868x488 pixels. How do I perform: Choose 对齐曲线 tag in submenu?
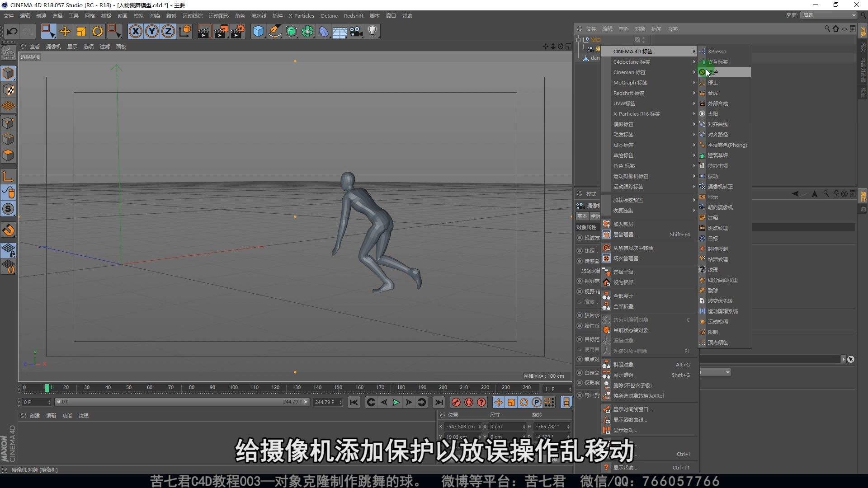(x=724, y=124)
